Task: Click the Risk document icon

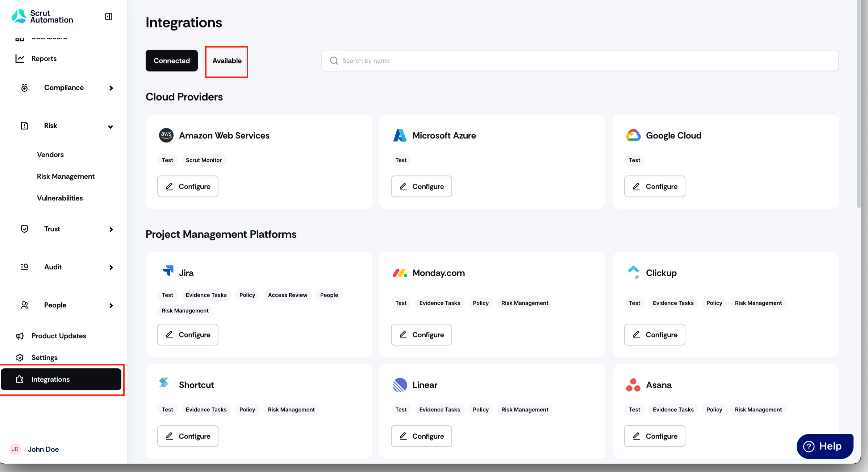Action: click(24, 125)
